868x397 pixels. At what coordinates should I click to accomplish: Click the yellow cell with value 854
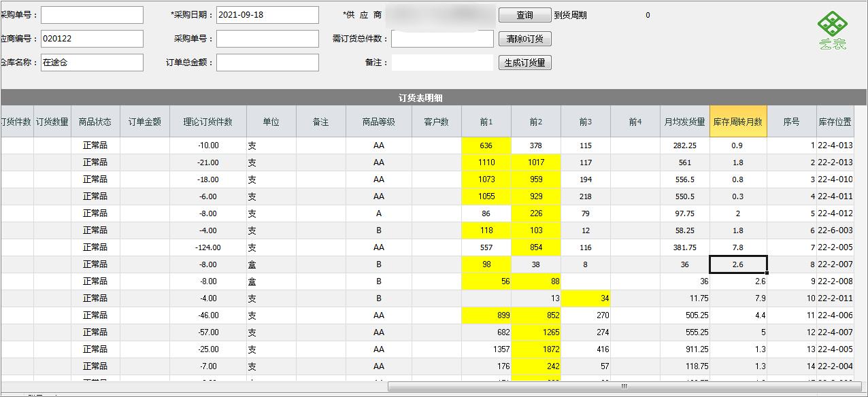click(536, 247)
